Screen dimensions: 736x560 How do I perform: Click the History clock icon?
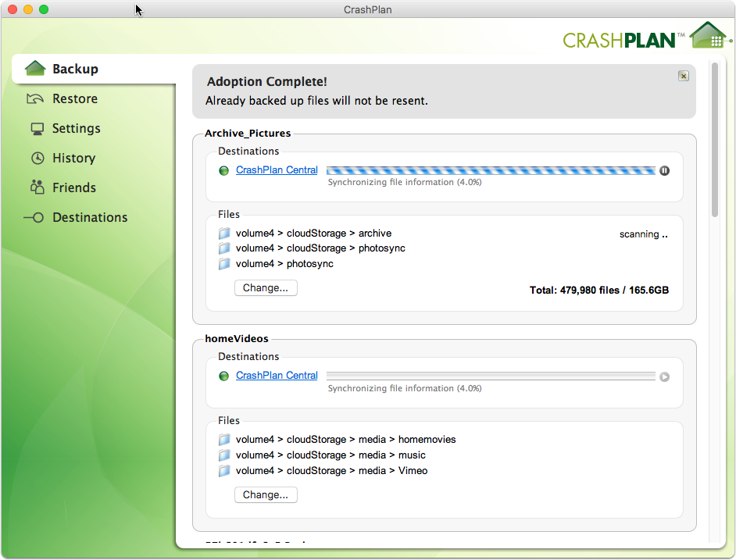pos(38,159)
